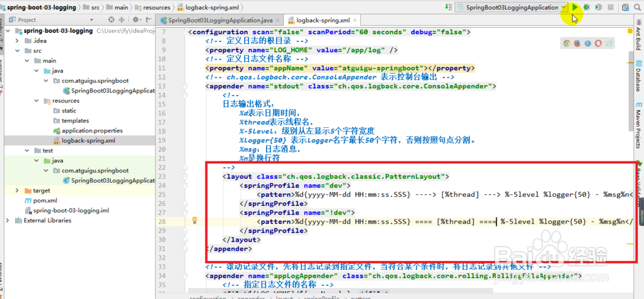Click editor vertical scrollbar thumb
644x299 pixels.
click(630, 91)
